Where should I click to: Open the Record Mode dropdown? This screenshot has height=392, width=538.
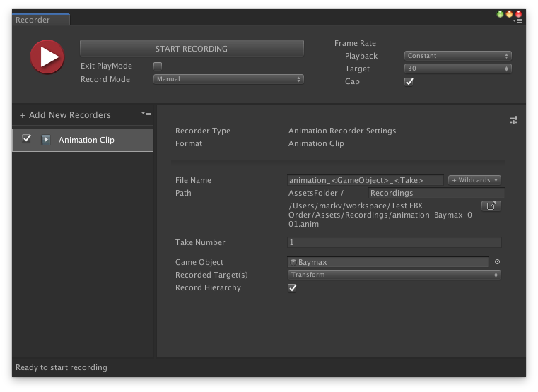[x=228, y=79]
